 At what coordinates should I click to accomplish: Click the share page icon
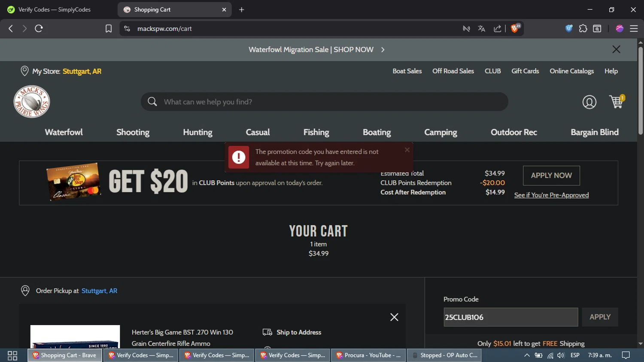pos(497,29)
